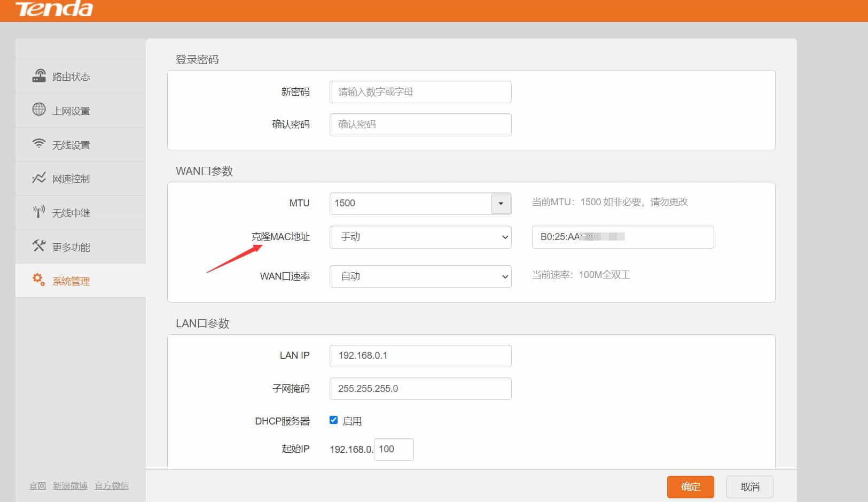Click the MTU label
868x502 pixels.
click(x=299, y=203)
